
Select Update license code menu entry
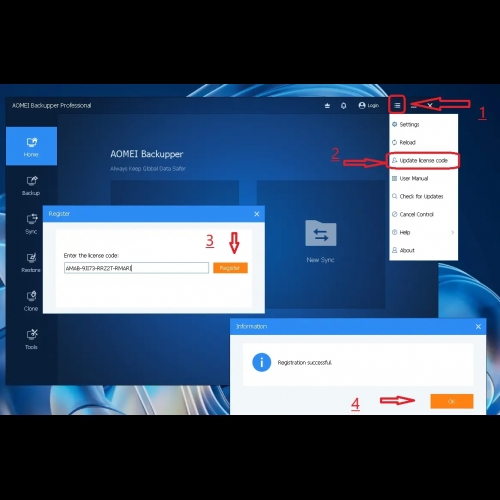point(423,160)
